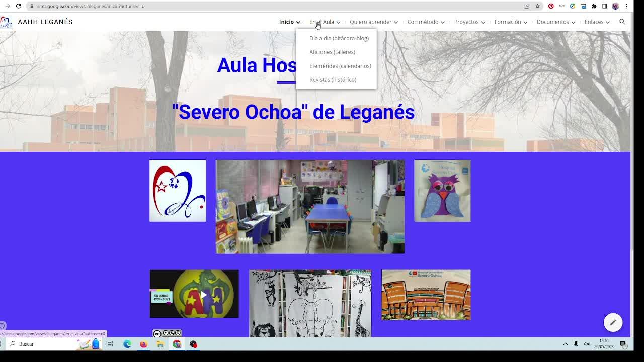Go to the Formación section
Viewport: 644px width, 362px height.
[x=508, y=22]
